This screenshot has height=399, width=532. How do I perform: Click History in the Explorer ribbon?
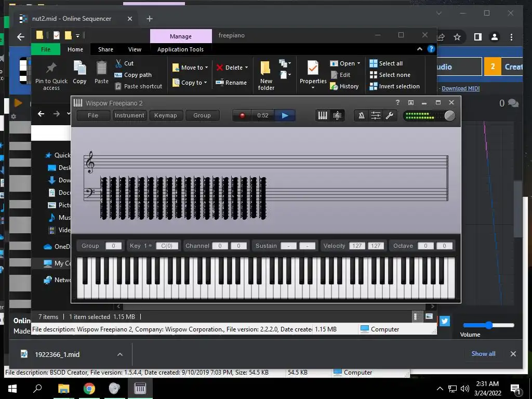(x=344, y=87)
